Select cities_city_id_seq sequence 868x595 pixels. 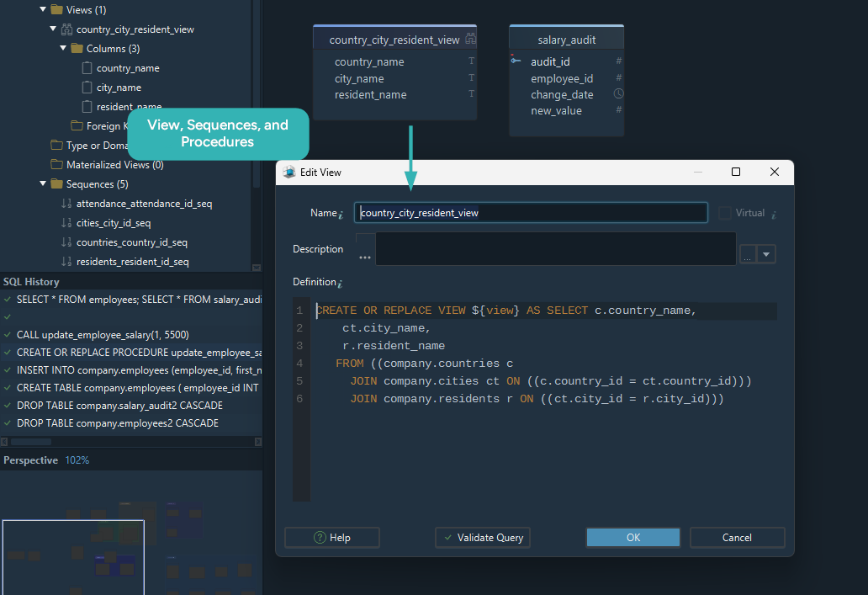[114, 223]
